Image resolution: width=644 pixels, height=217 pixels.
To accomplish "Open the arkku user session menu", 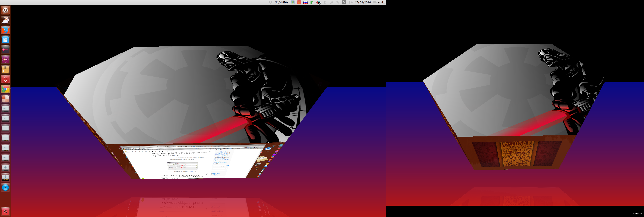I will (379, 2).
